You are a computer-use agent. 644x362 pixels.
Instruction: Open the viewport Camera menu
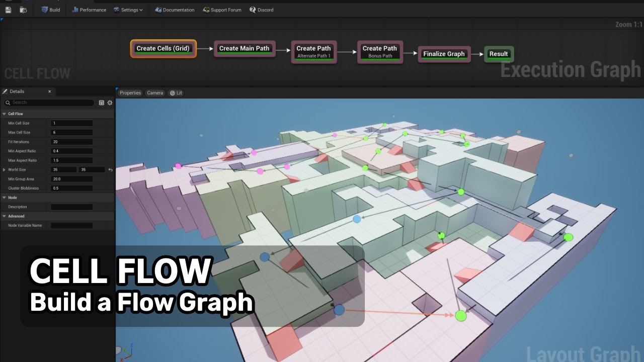coord(155,93)
